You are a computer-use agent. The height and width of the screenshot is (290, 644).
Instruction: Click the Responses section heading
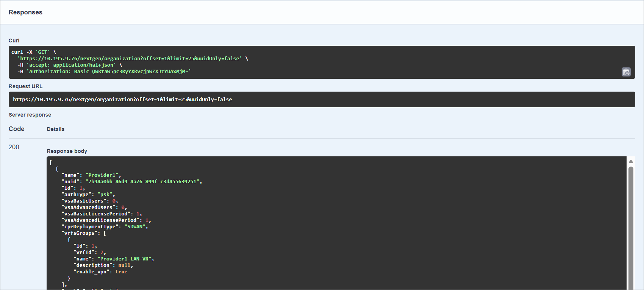[25, 12]
